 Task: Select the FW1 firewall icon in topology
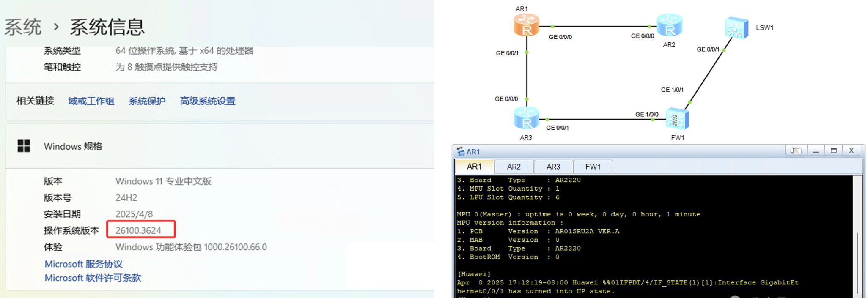tap(677, 119)
